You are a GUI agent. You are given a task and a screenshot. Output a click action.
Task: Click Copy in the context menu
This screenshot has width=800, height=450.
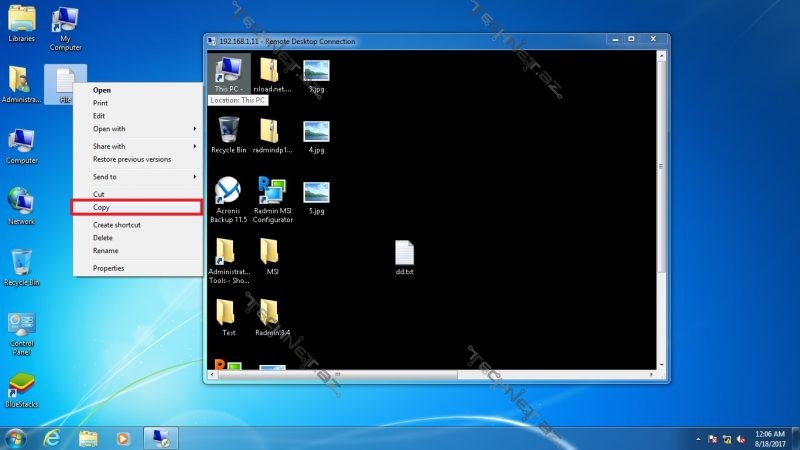102,207
